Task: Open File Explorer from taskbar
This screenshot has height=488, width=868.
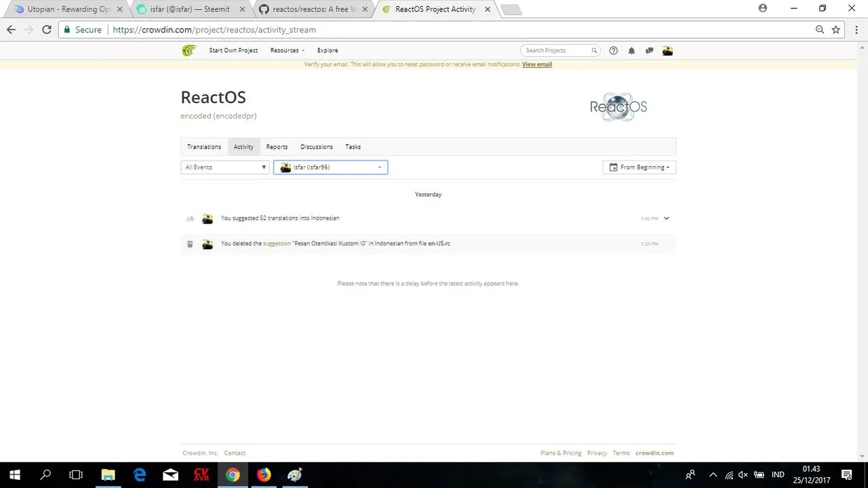Action: click(108, 474)
